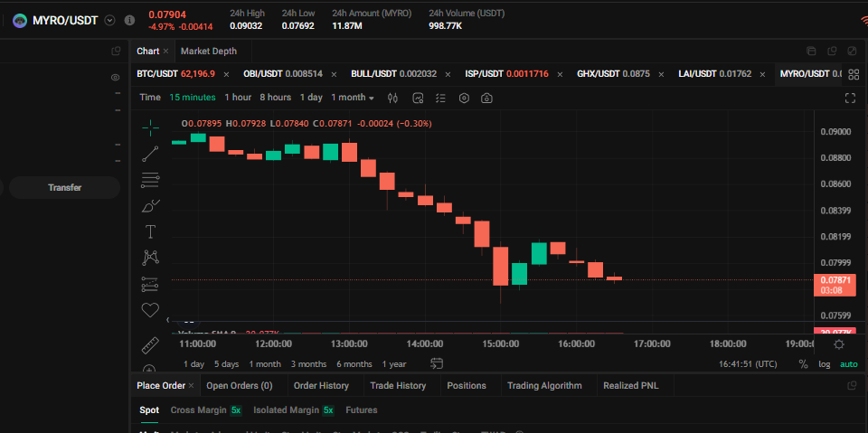Select the Cross Margin 5x tab
Viewport: 868px width, 433px height.
pyautogui.click(x=206, y=410)
